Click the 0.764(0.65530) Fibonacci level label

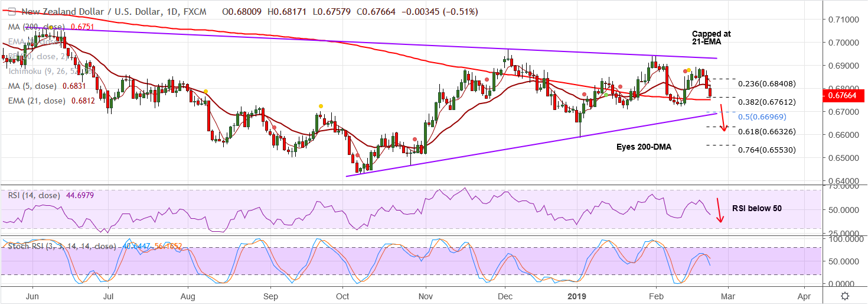point(766,150)
